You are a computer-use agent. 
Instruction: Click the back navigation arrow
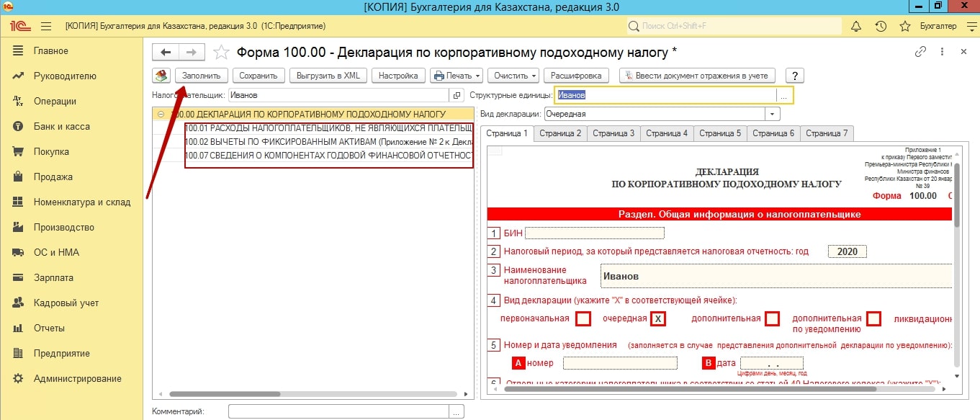(166, 52)
